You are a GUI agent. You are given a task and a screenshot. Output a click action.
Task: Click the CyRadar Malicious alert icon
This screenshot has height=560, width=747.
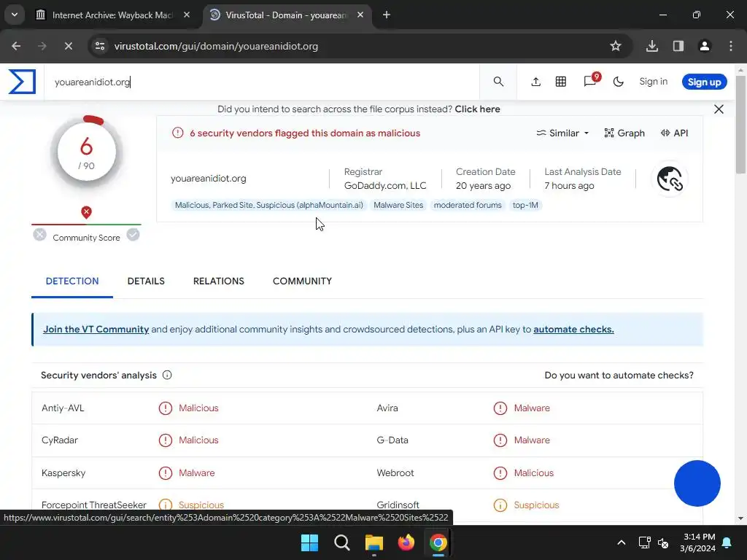tap(166, 440)
